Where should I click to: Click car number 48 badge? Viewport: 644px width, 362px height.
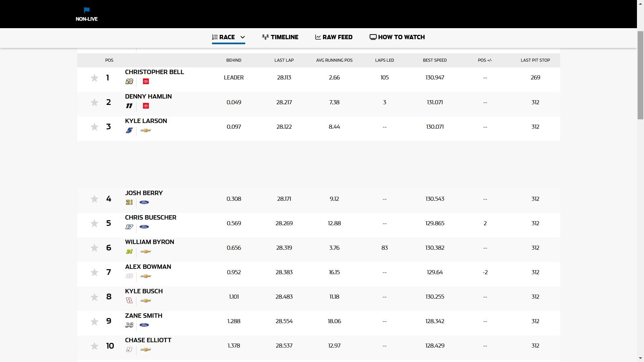[129, 276]
